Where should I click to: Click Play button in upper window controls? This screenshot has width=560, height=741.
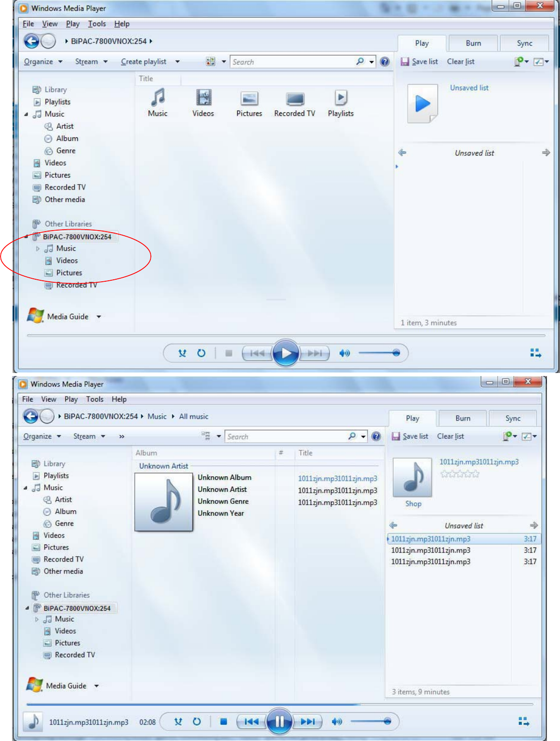[286, 353]
